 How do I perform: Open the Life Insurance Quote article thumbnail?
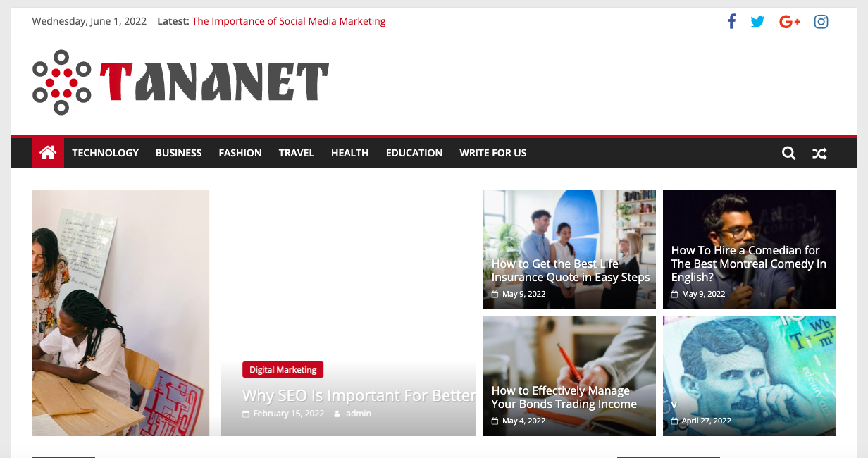pos(569,249)
